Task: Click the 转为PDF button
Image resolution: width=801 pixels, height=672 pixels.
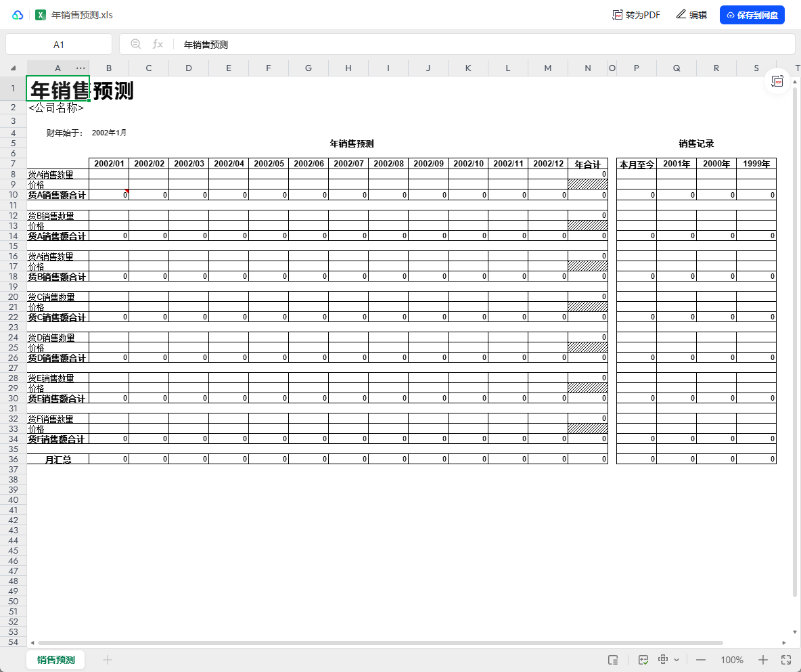Action: point(636,15)
